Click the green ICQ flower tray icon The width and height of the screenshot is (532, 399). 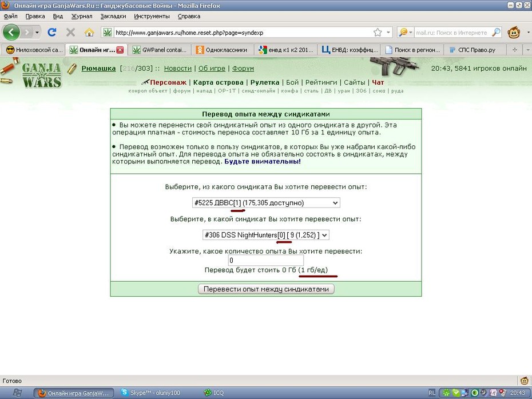[446, 393]
